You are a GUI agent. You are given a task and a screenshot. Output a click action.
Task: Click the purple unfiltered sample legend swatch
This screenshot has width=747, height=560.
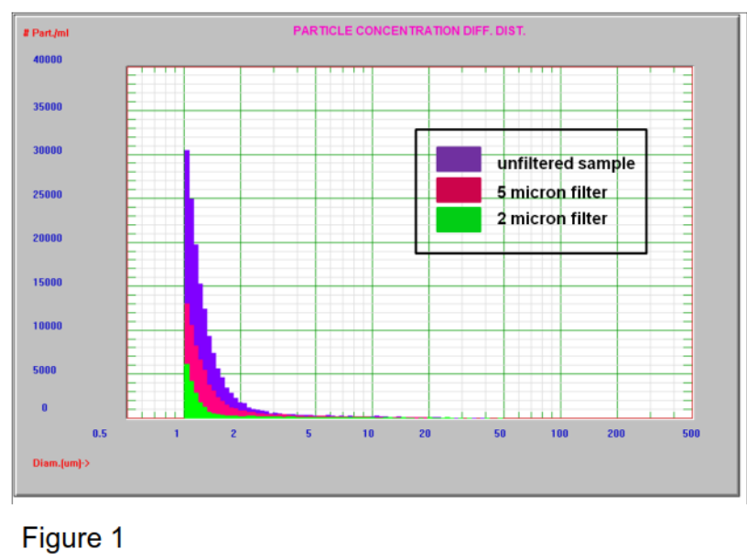[x=459, y=159]
